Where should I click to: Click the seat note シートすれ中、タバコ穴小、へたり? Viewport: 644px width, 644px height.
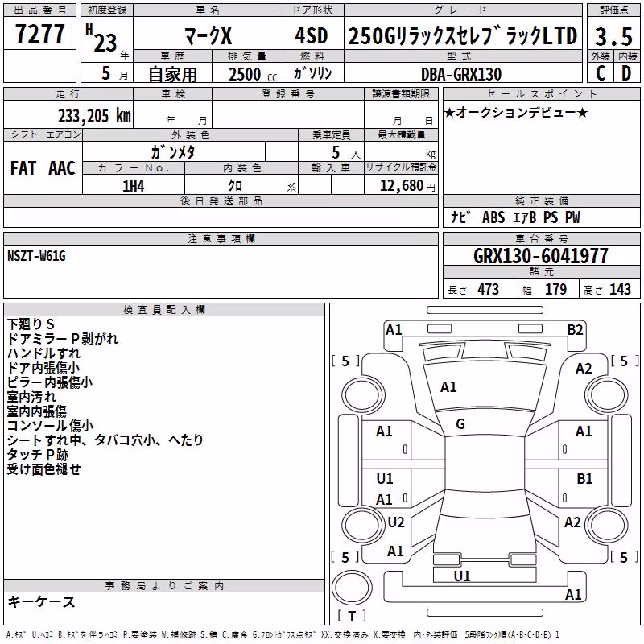105,440
